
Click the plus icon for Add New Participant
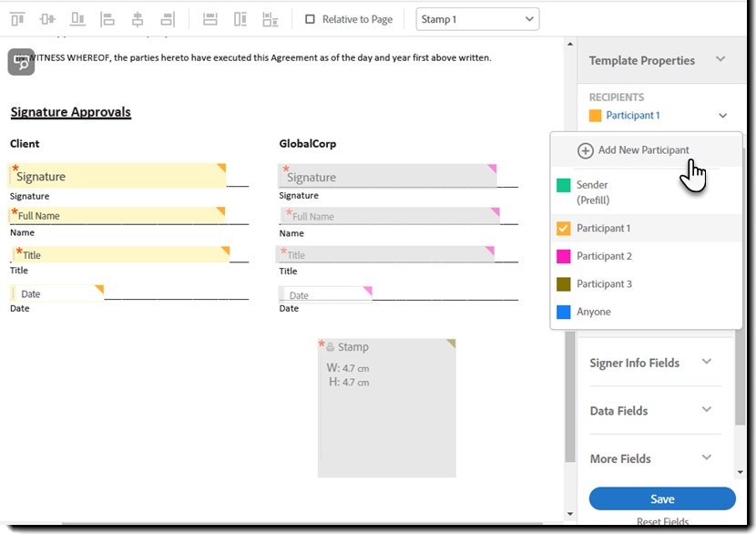click(587, 150)
